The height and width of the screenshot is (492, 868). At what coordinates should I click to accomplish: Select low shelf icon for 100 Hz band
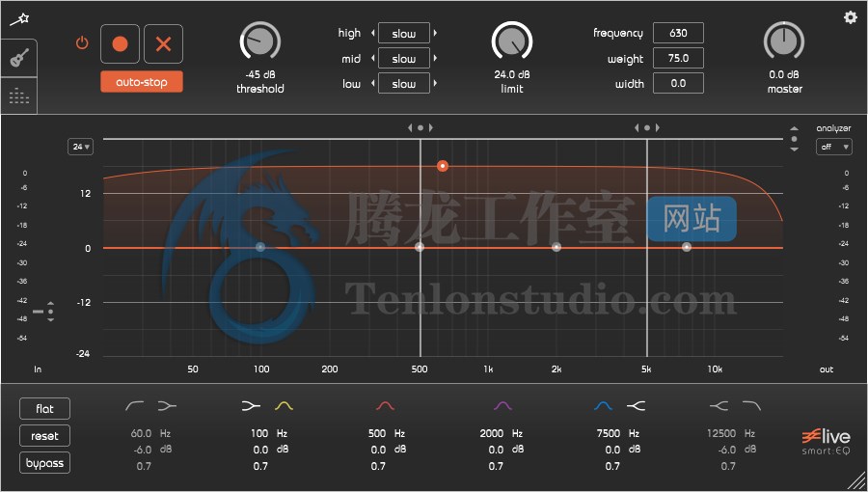[251, 406]
